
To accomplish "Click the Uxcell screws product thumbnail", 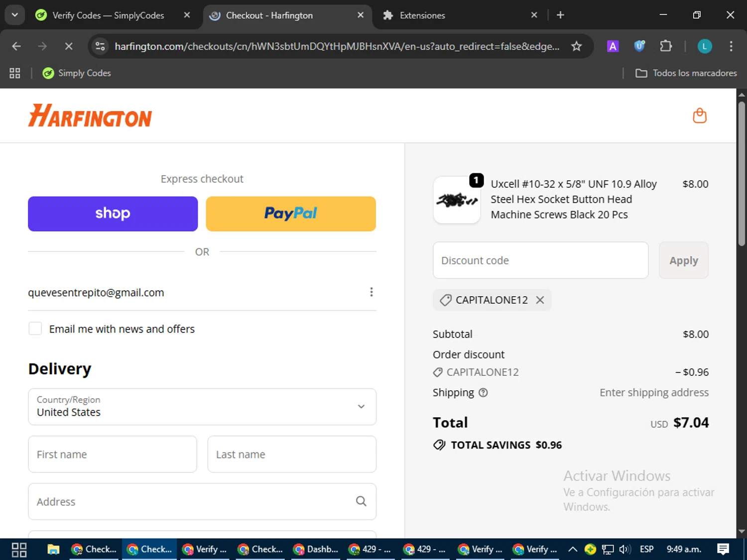I will [457, 200].
